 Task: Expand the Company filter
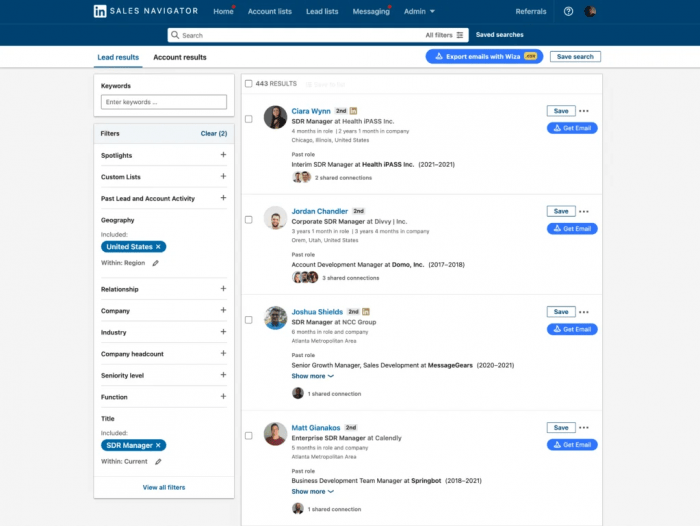(x=223, y=310)
